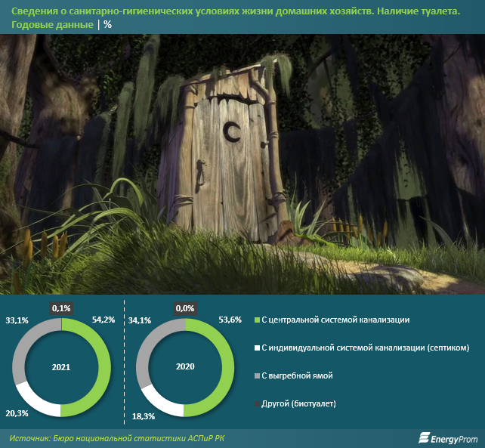The height and width of the screenshot is (448, 485).
Task: Click the crescent moon on the outhouse door
Action: [234, 132]
